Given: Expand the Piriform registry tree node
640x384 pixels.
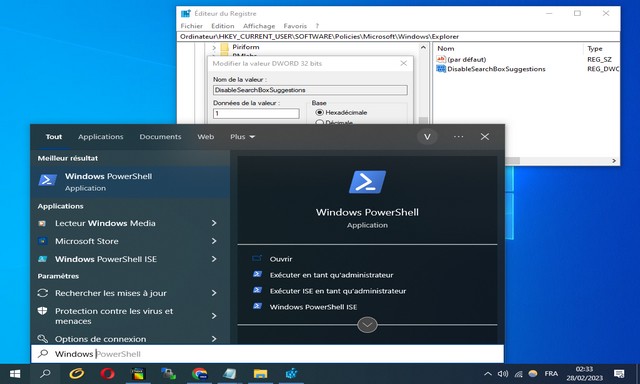Looking at the screenshot, I should click(x=214, y=47).
